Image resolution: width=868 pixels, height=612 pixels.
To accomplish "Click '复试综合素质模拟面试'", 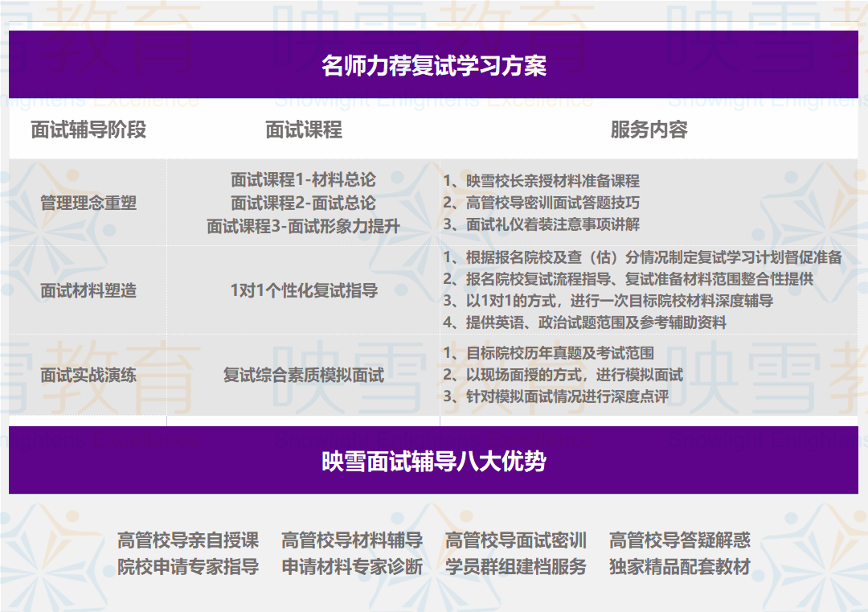I will 303,375.
